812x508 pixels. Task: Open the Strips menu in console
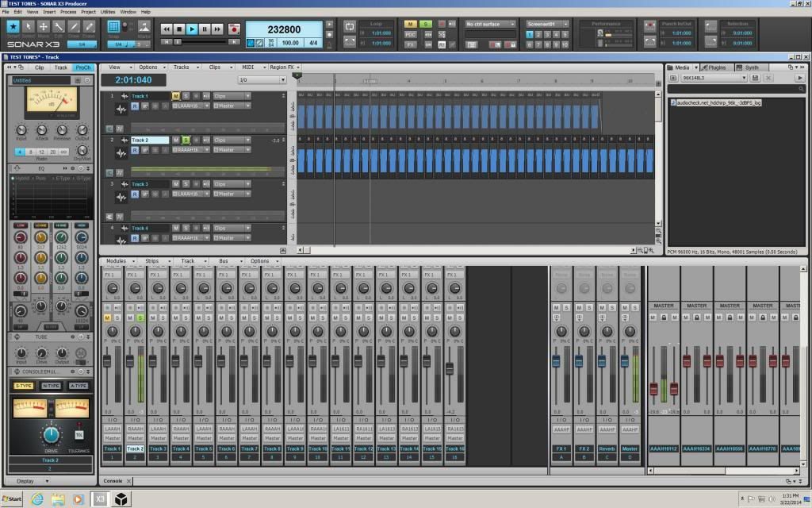tap(154, 261)
